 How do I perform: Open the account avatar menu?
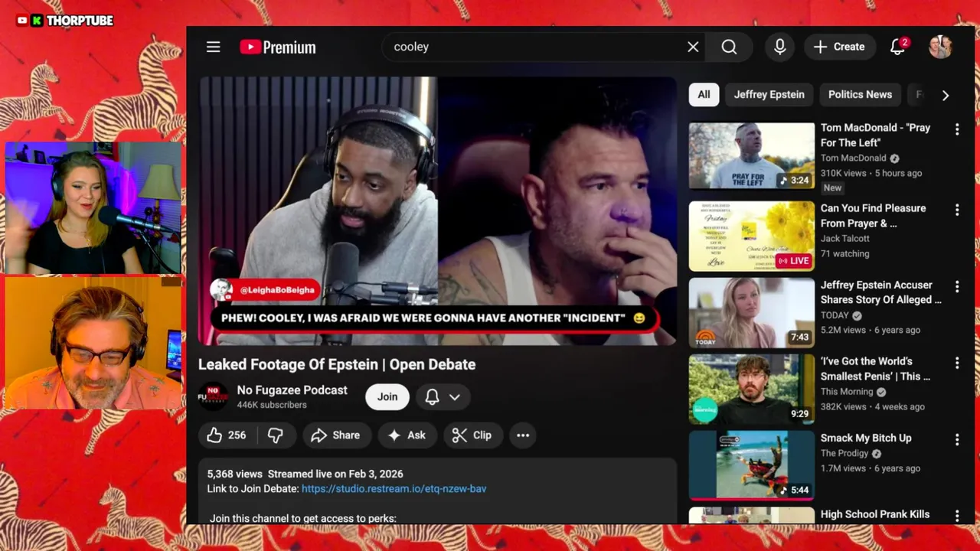pyautogui.click(x=940, y=47)
